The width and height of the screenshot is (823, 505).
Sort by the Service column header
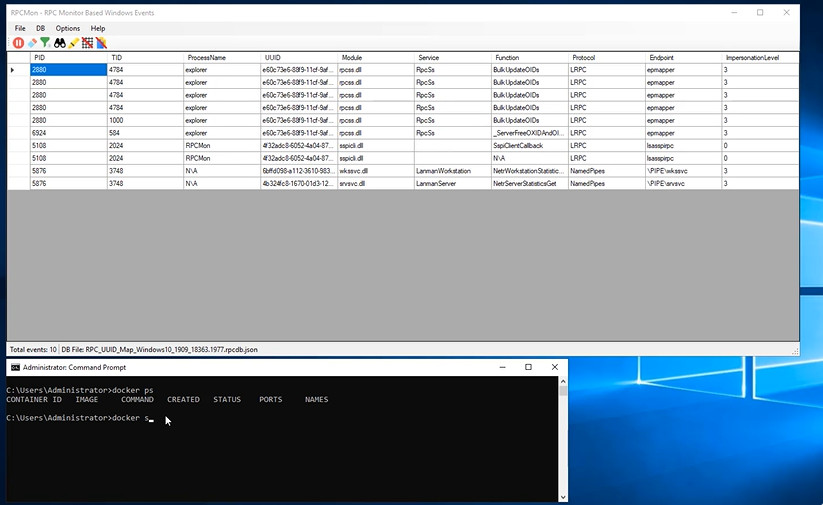click(x=453, y=58)
